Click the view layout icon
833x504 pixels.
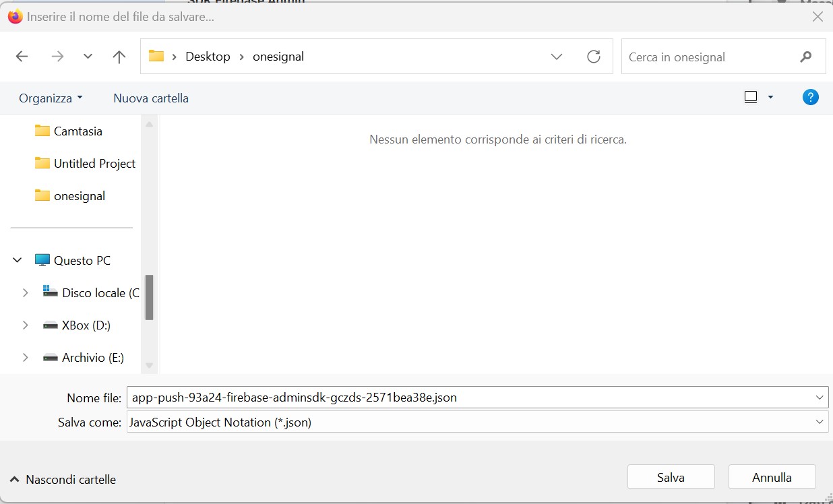pos(751,97)
